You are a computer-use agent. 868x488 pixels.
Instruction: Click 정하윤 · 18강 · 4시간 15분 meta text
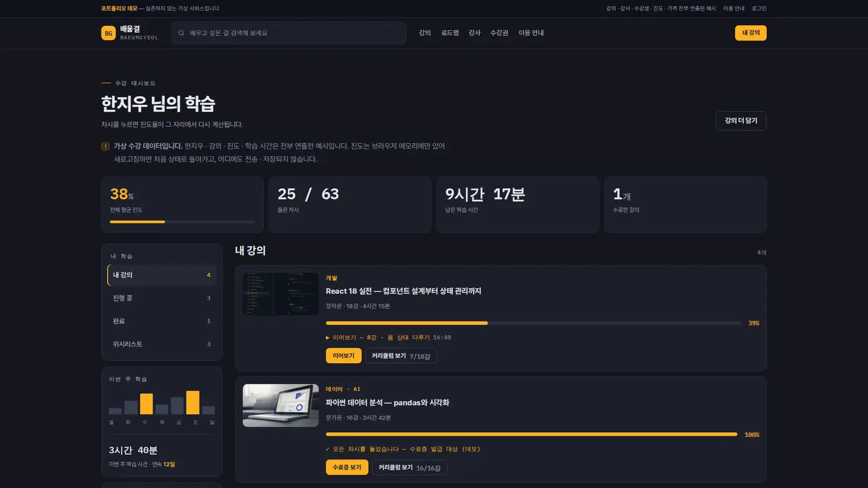click(358, 306)
